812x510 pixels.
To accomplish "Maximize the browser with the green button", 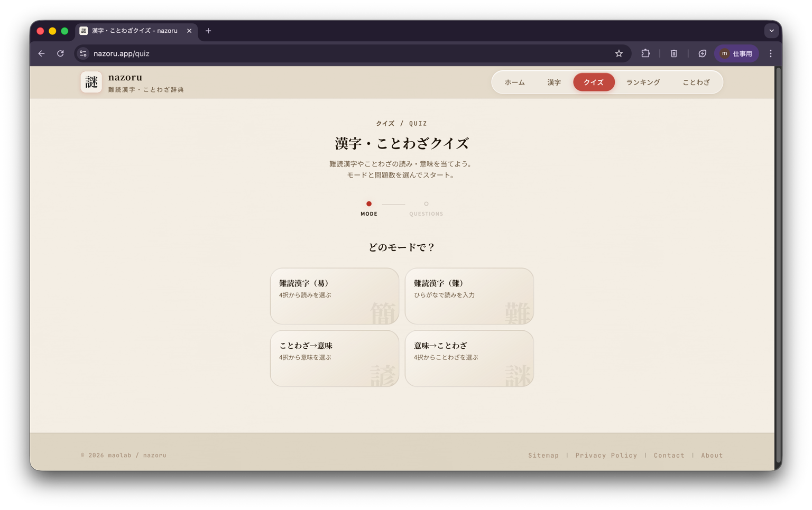I will click(x=64, y=31).
